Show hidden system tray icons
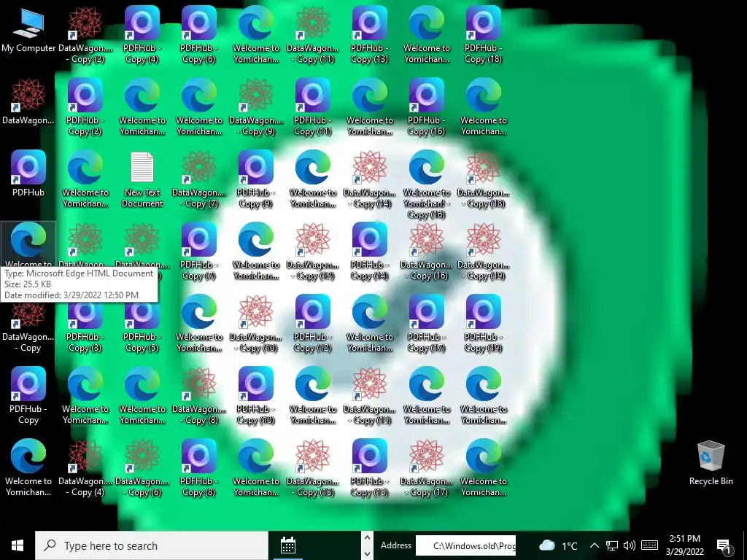The image size is (747, 560). click(594, 545)
